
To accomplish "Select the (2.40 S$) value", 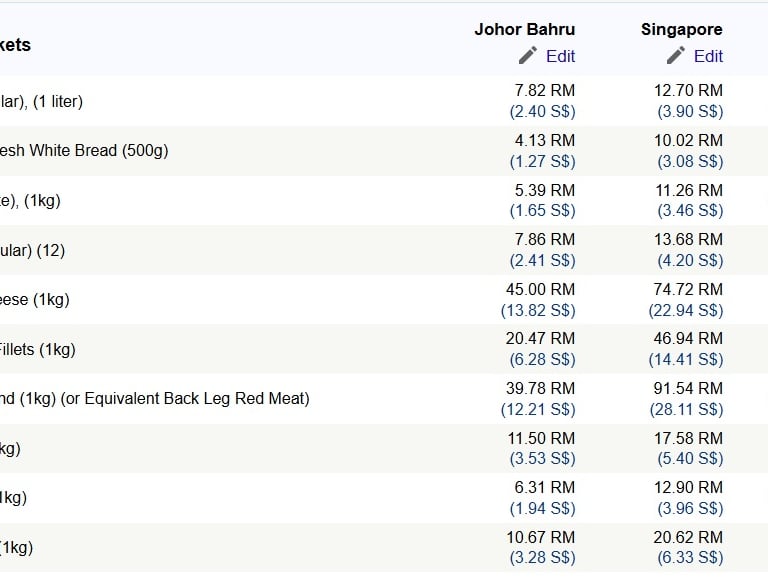I will (x=542, y=112).
